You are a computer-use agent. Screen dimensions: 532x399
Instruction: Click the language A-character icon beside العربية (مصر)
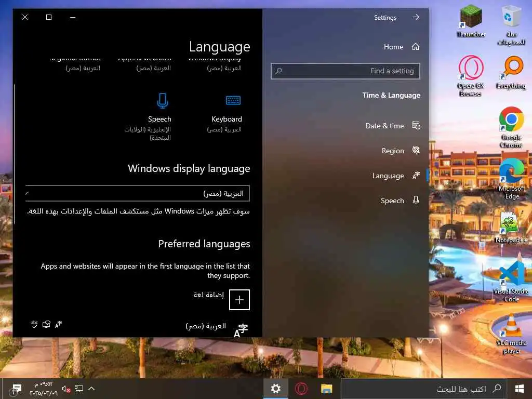[241, 330]
